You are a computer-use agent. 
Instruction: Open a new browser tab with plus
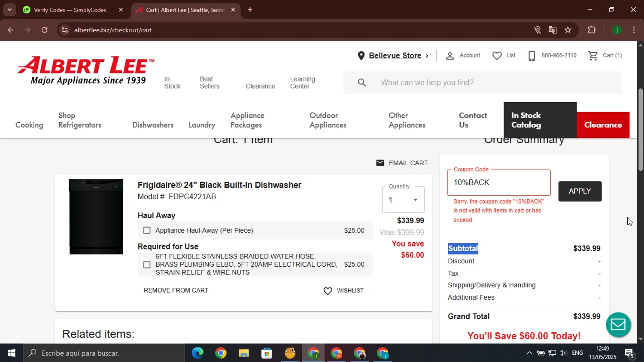tap(250, 10)
